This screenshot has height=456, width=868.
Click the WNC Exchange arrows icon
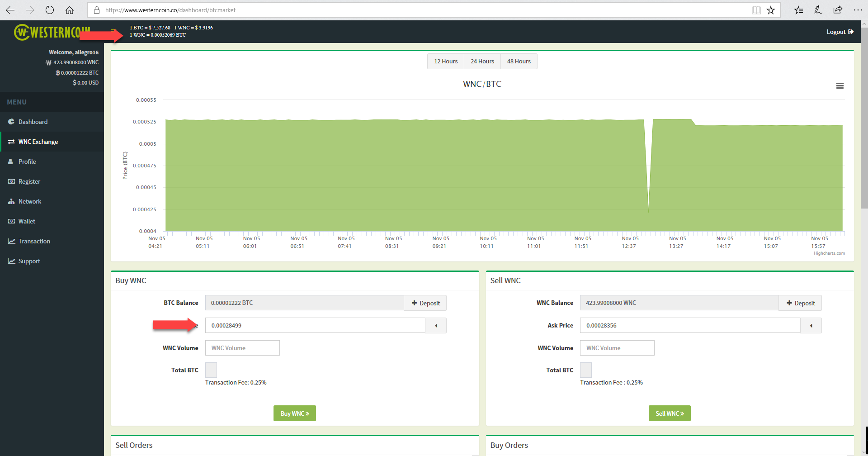coord(11,142)
